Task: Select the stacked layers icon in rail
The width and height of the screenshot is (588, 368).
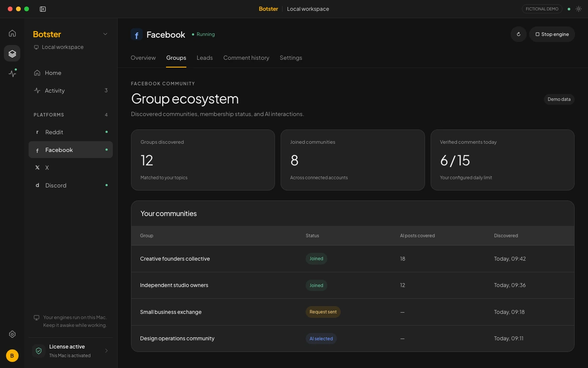Action: 12,53
